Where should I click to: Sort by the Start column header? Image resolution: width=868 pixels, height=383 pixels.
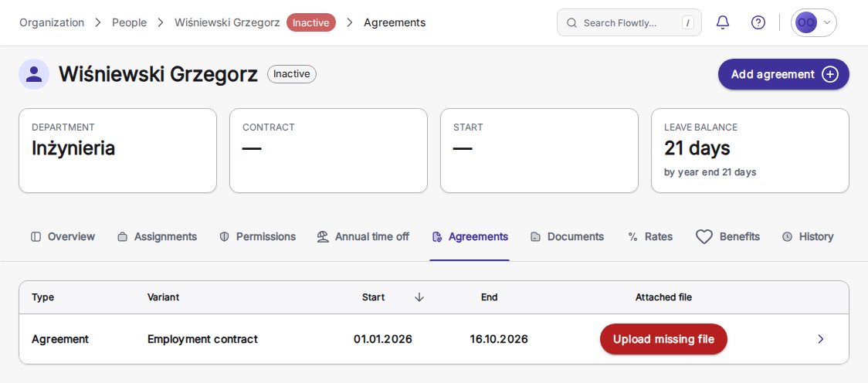pos(373,297)
